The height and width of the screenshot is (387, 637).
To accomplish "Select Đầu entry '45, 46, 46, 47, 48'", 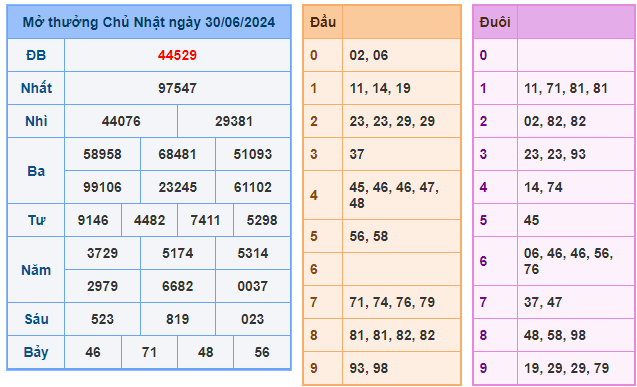I will tap(394, 195).
